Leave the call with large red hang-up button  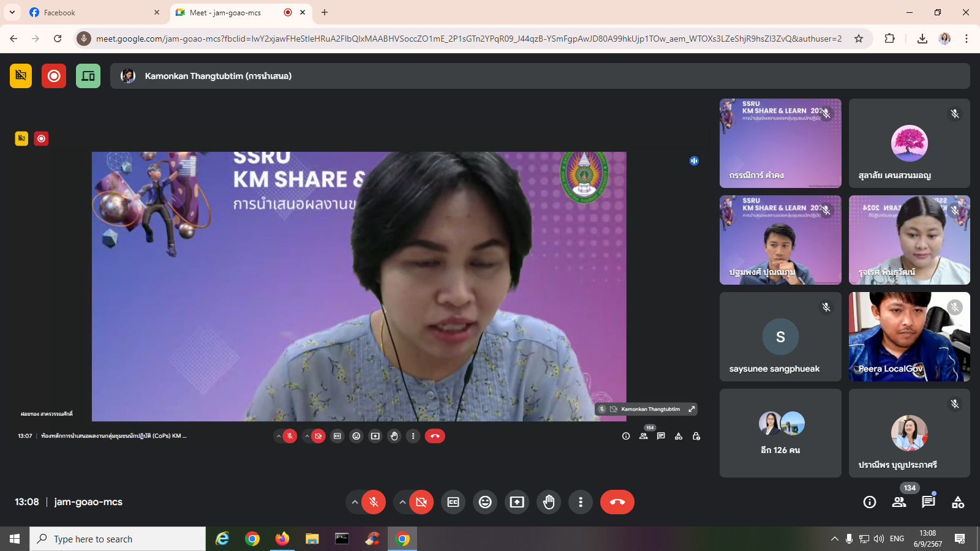pyautogui.click(x=617, y=502)
